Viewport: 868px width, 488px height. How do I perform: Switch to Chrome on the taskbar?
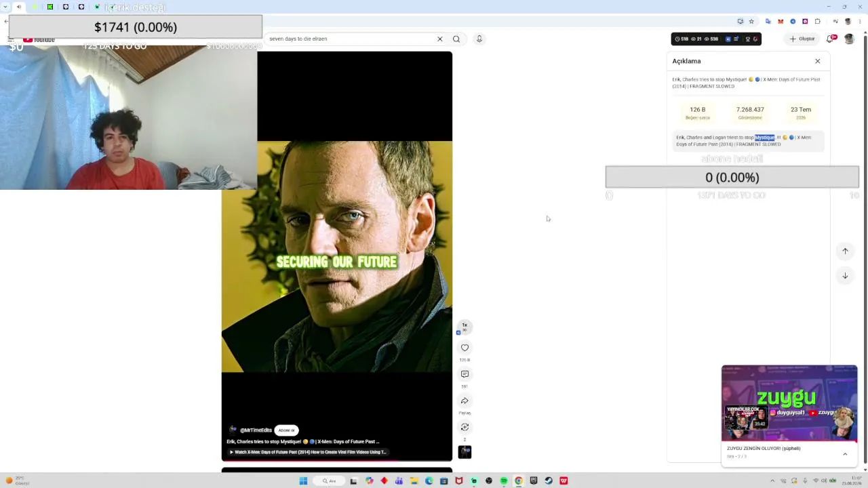coord(519,481)
